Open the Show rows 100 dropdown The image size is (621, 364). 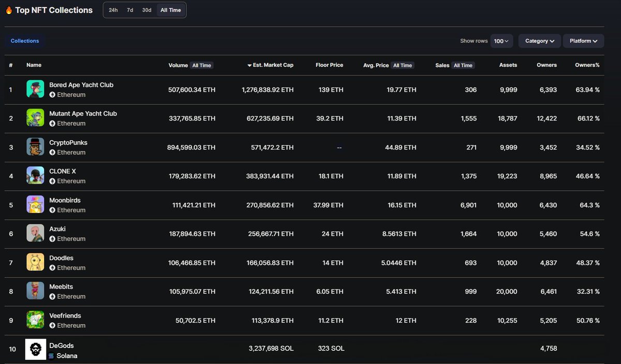pyautogui.click(x=501, y=41)
